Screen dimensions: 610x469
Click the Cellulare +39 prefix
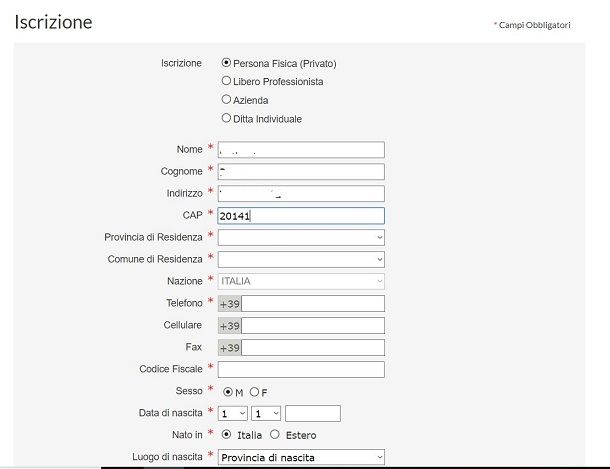[230, 326]
